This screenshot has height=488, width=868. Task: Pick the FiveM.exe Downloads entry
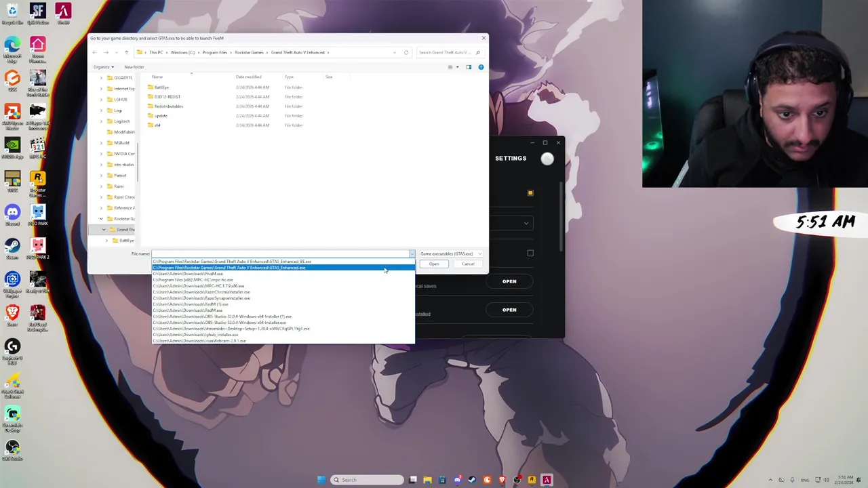[x=283, y=274]
